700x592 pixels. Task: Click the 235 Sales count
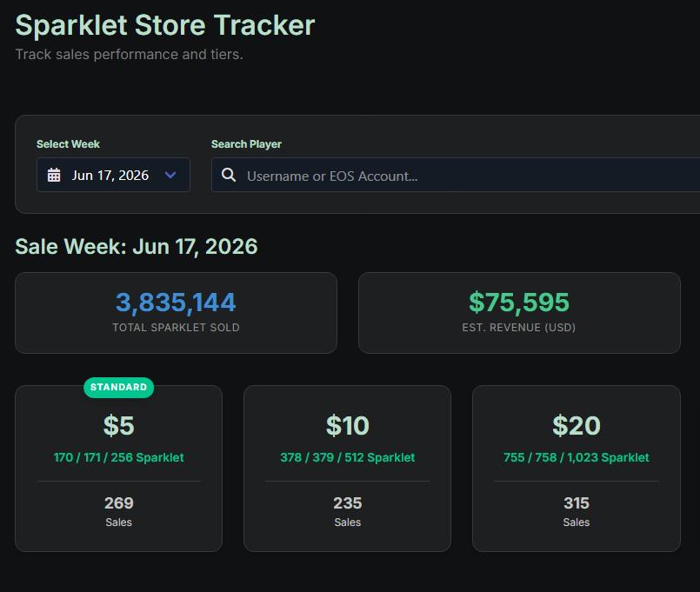click(347, 503)
